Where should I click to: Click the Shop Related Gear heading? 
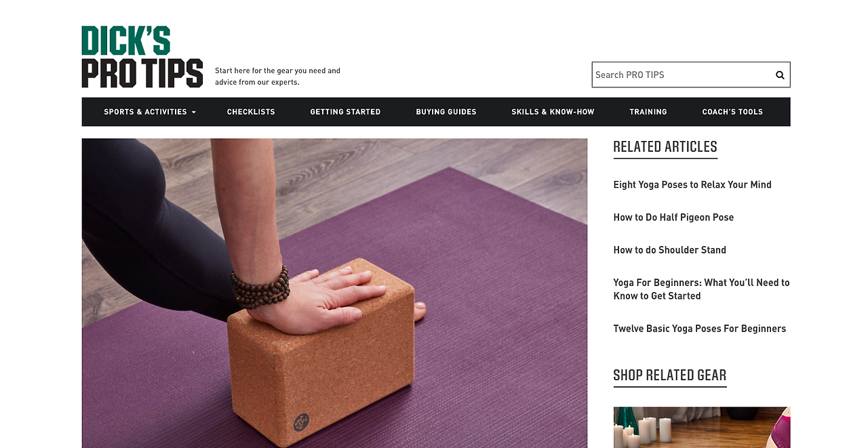pyautogui.click(x=670, y=375)
